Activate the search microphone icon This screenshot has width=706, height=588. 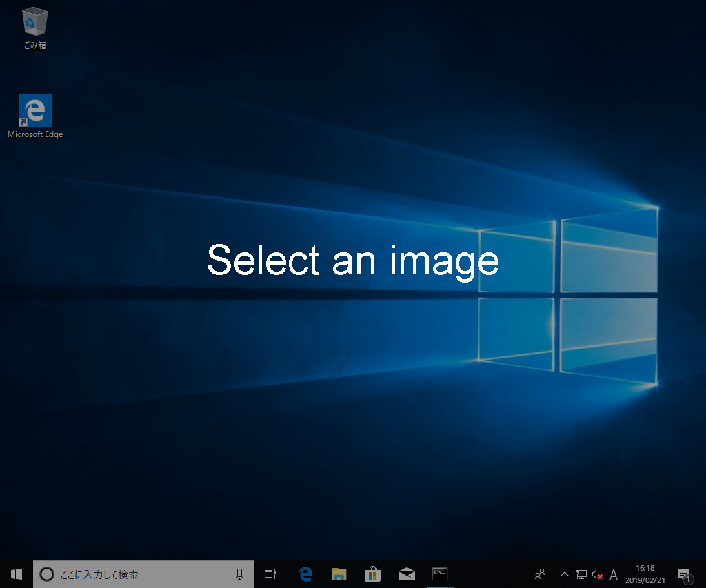(239, 574)
